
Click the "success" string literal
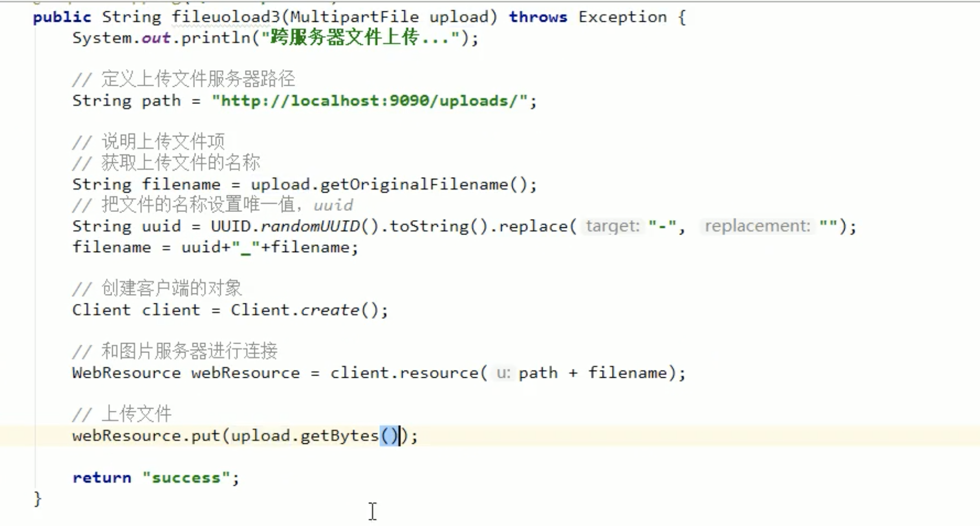click(x=186, y=478)
